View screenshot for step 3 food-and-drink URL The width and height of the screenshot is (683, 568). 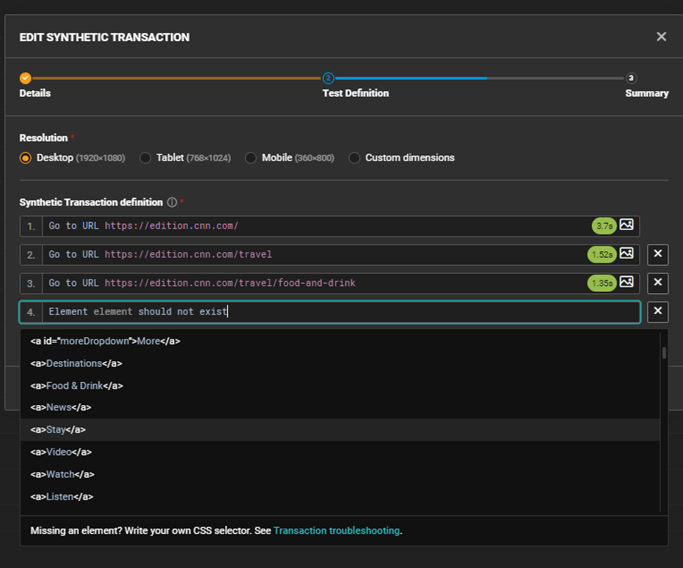pyautogui.click(x=627, y=283)
